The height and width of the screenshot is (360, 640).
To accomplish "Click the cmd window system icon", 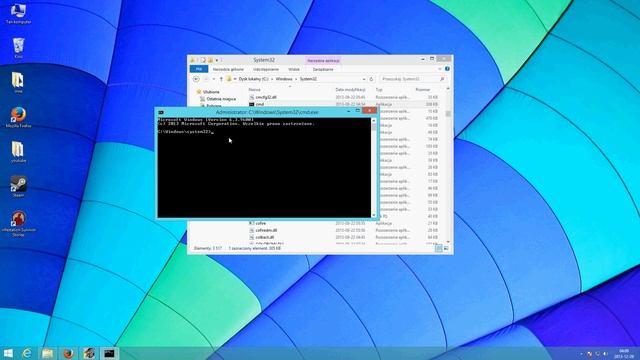I will 161,112.
